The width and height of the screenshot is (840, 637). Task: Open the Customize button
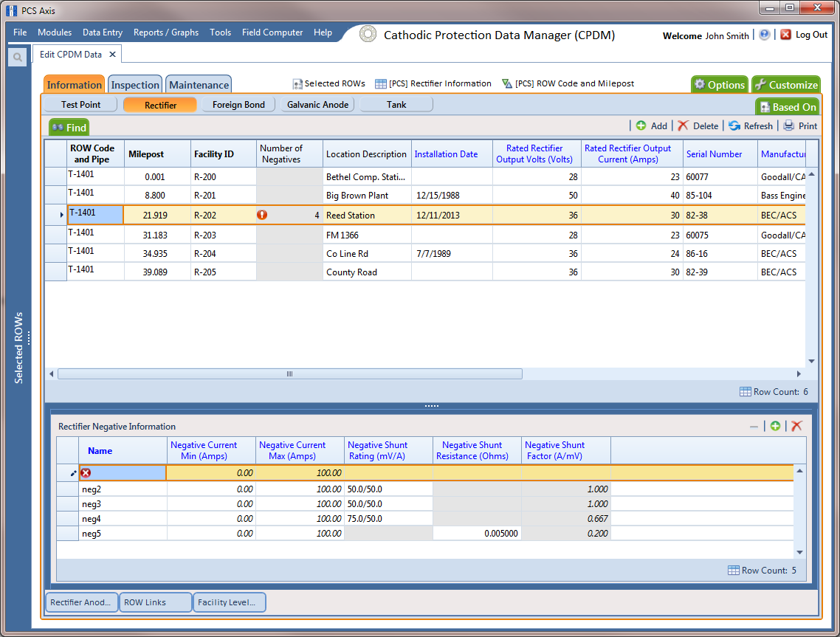coord(786,85)
